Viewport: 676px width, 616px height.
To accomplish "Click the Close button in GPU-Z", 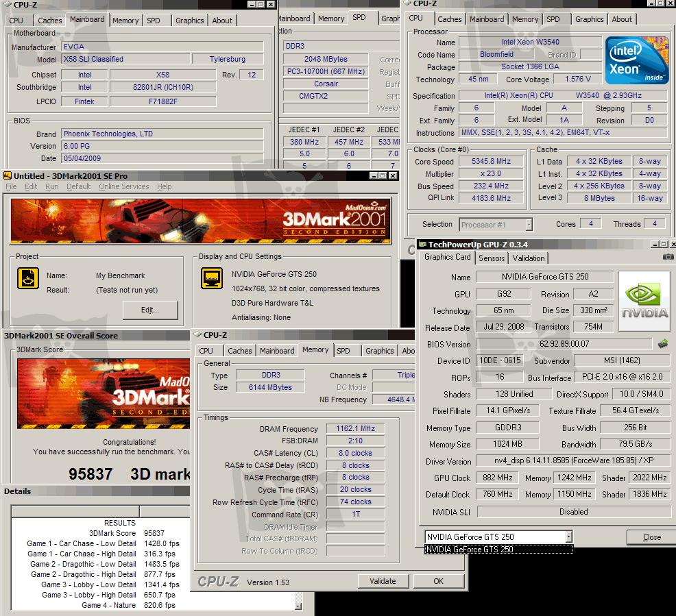I will point(651,537).
